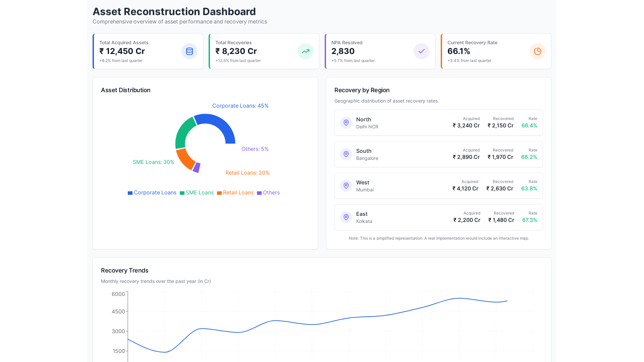Click the Retail Loans legend label
Image resolution: width=644 pixels, height=362 pixels.
238,193
